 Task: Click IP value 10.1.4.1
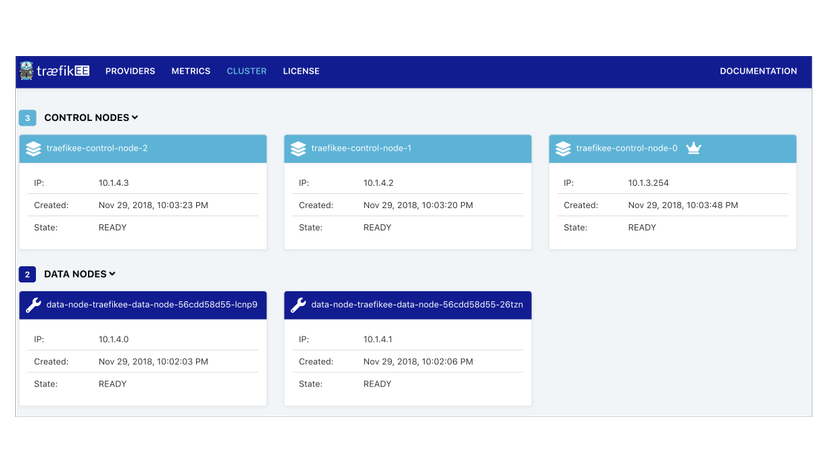(378, 339)
